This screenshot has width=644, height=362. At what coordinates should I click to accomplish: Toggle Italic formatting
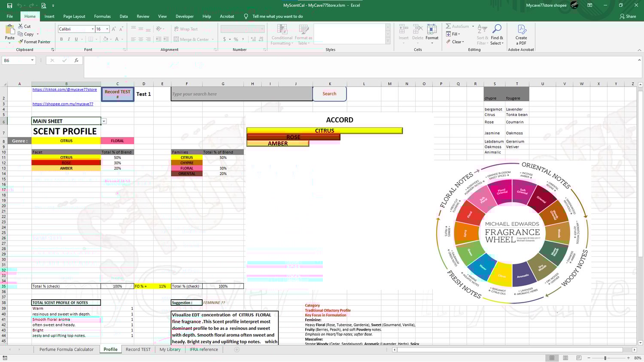pyautogui.click(x=69, y=39)
